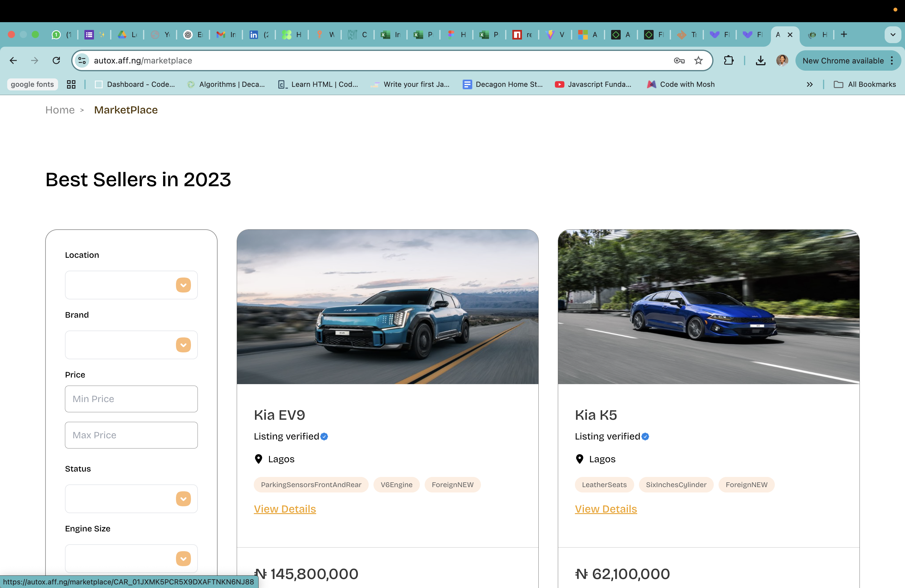Viewport: 905px width, 588px height.
Task: Click into the Min Price field
Action: (x=131, y=399)
